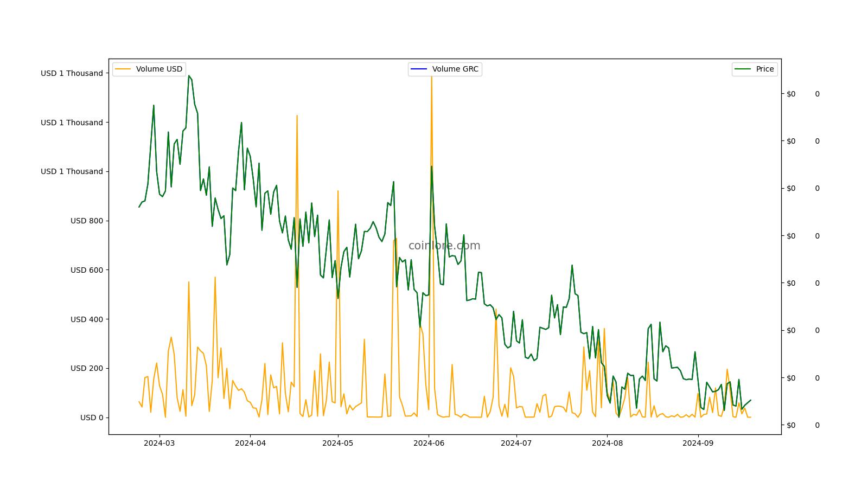868x488 pixels.
Task: Click the 2024-04 x-axis label
Action: pos(250,443)
